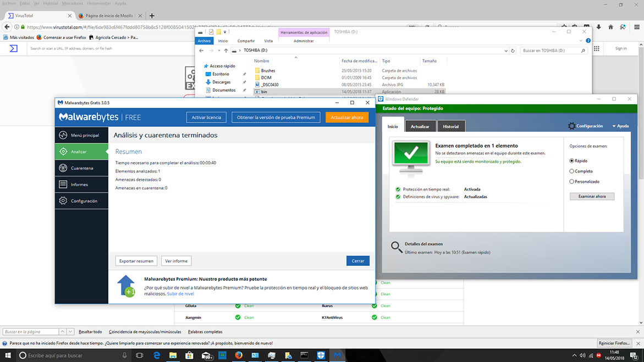Click the Buscar en TOSHIBA (D:) search field
The width and height of the screenshot is (644, 362).
(553, 51)
